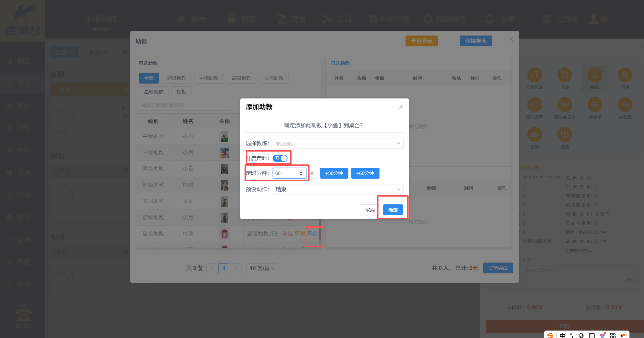The image size is (644, 338).
Task: Open the 选择教练 coach dropdown
Action: [x=338, y=143]
